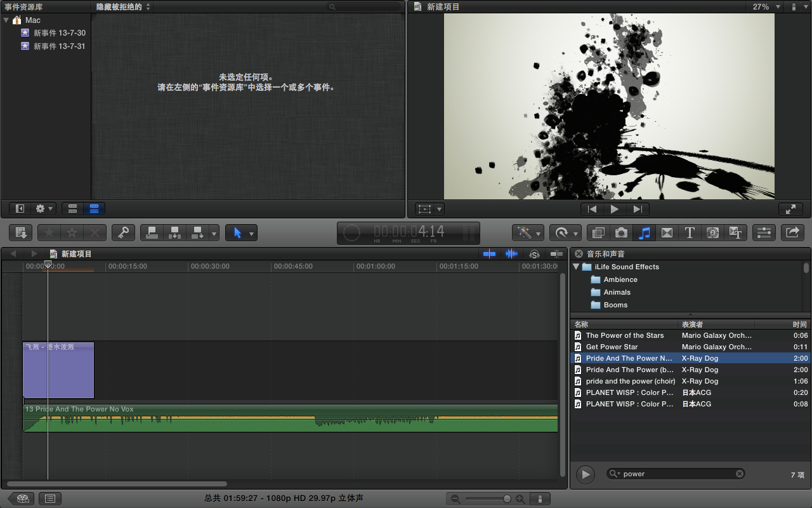Show the Inspector panel
The width and height of the screenshot is (812, 508).
click(x=764, y=233)
